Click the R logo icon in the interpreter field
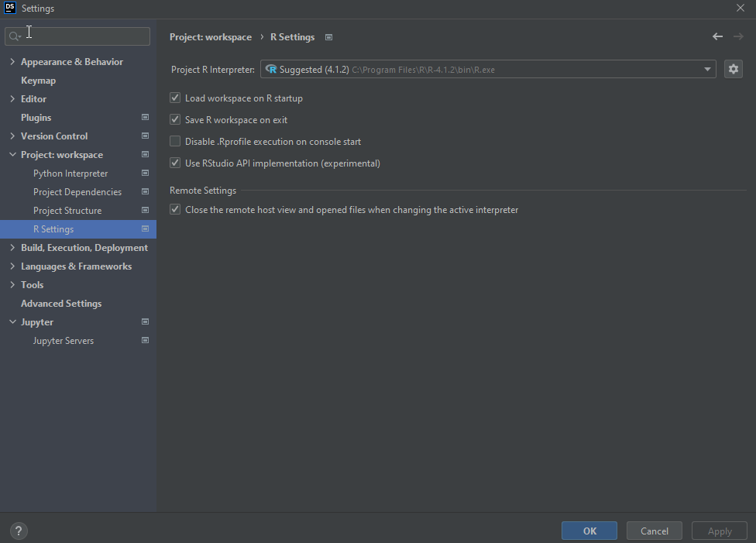Image resolution: width=756 pixels, height=543 pixels. click(x=271, y=69)
